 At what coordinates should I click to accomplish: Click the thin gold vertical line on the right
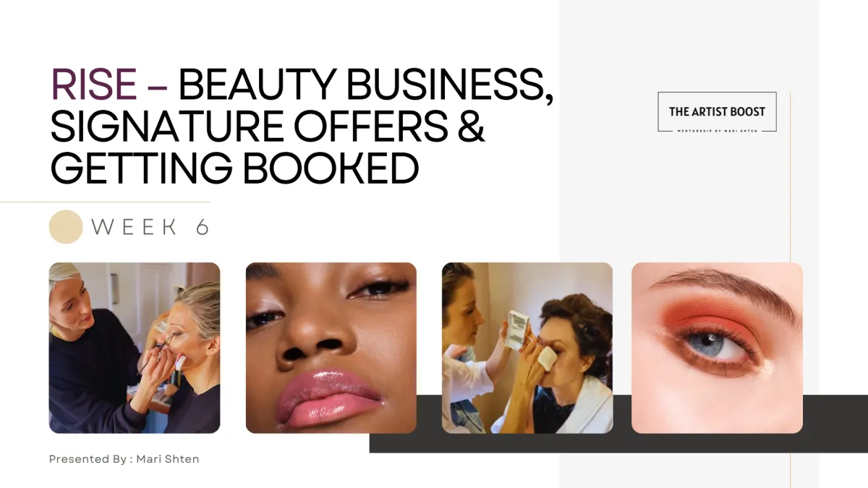(790, 289)
